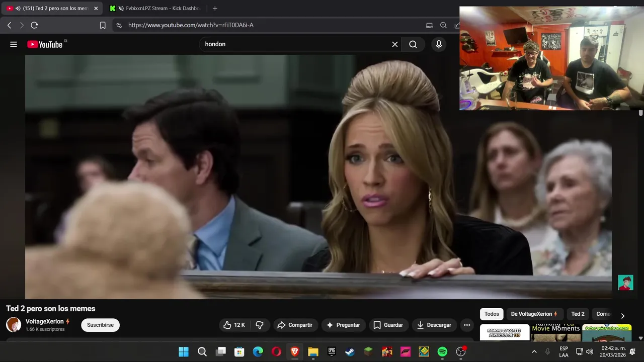Screen dimensions: 644x362
Task: Close the Ted 2 YouTube tab
Action: click(96, 9)
